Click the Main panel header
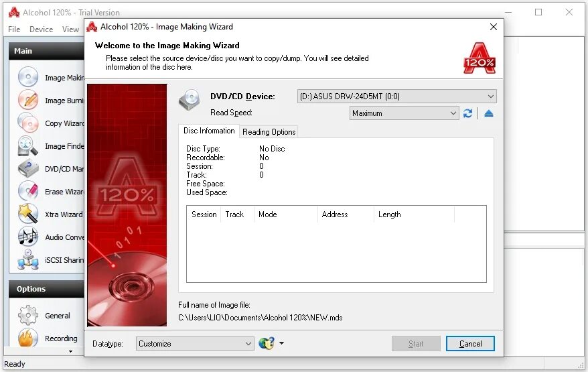 tap(46, 51)
